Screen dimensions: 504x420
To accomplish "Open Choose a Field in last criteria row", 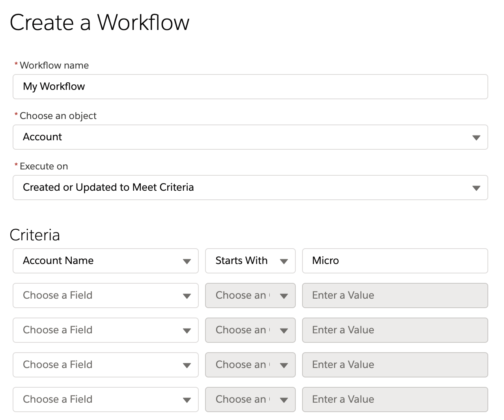I will 105,400.
